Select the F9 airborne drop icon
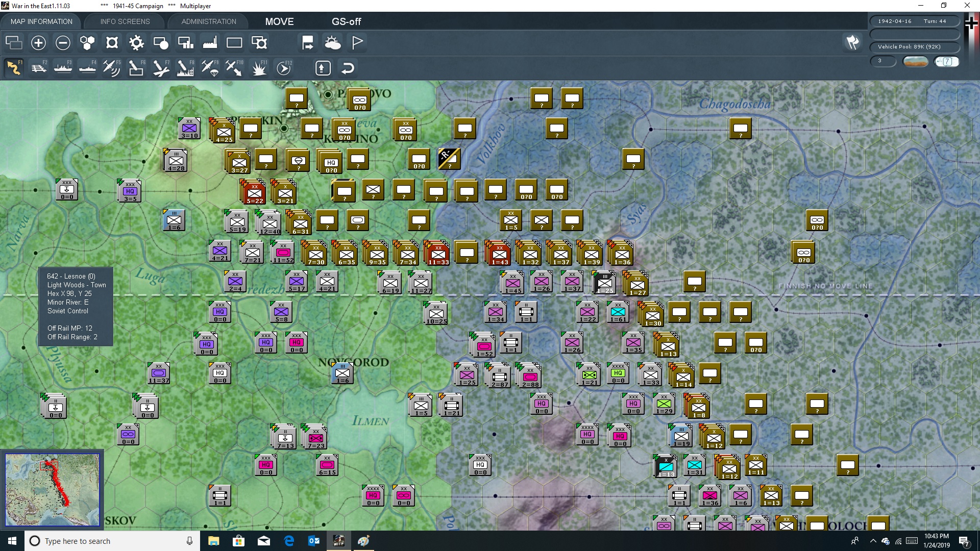 pyautogui.click(x=210, y=67)
